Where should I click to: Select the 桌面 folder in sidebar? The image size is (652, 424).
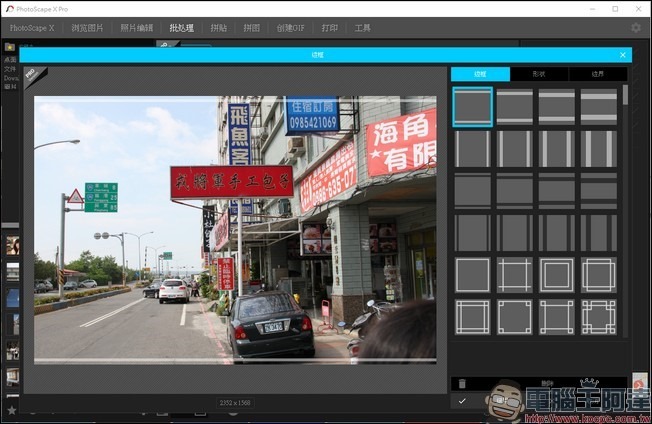point(10,60)
